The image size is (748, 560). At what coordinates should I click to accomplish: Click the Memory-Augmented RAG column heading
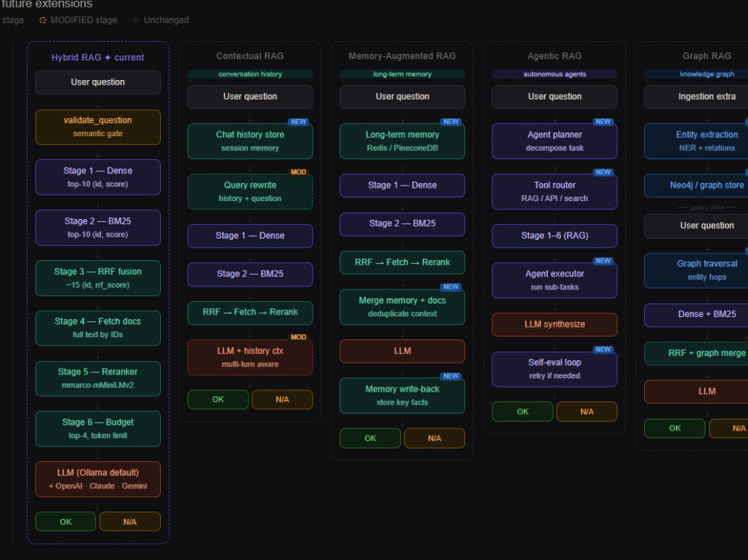pos(402,56)
